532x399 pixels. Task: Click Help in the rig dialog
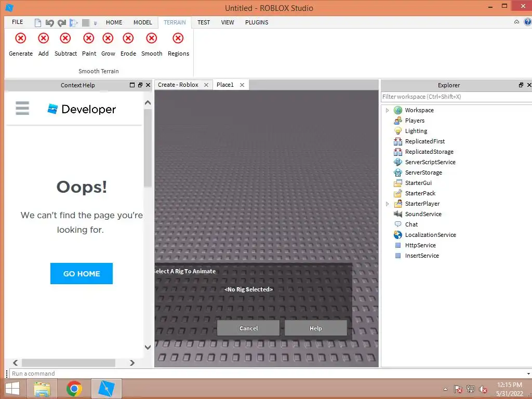coord(315,328)
